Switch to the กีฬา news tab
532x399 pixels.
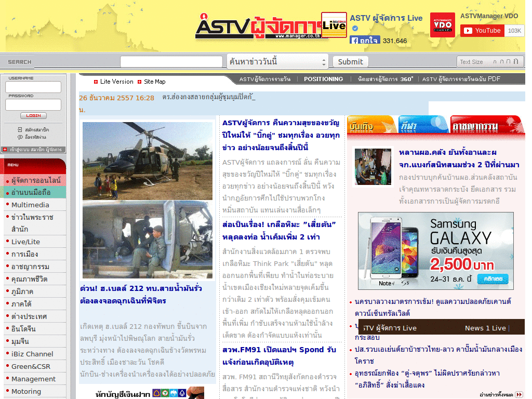pos(423,125)
